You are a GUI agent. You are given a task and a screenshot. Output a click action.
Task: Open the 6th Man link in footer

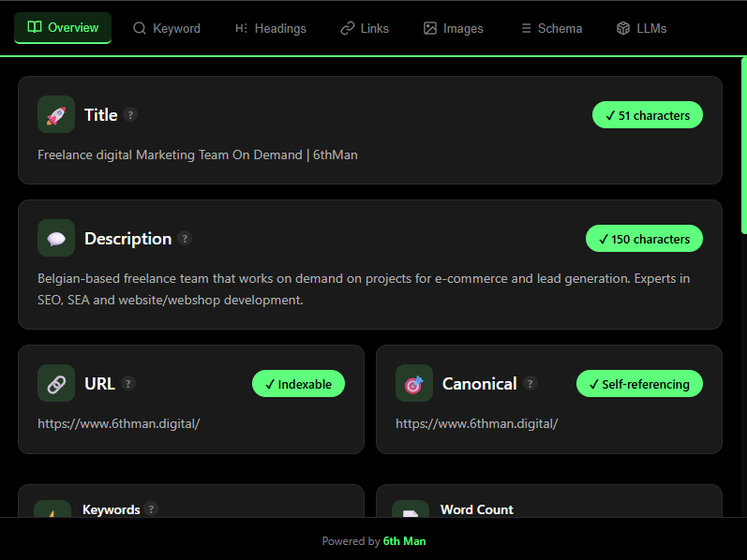pyautogui.click(x=405, y=541)
